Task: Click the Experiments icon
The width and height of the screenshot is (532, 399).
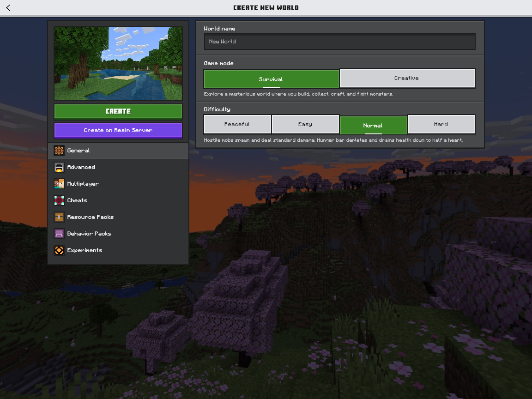Action: click(59, 250)
